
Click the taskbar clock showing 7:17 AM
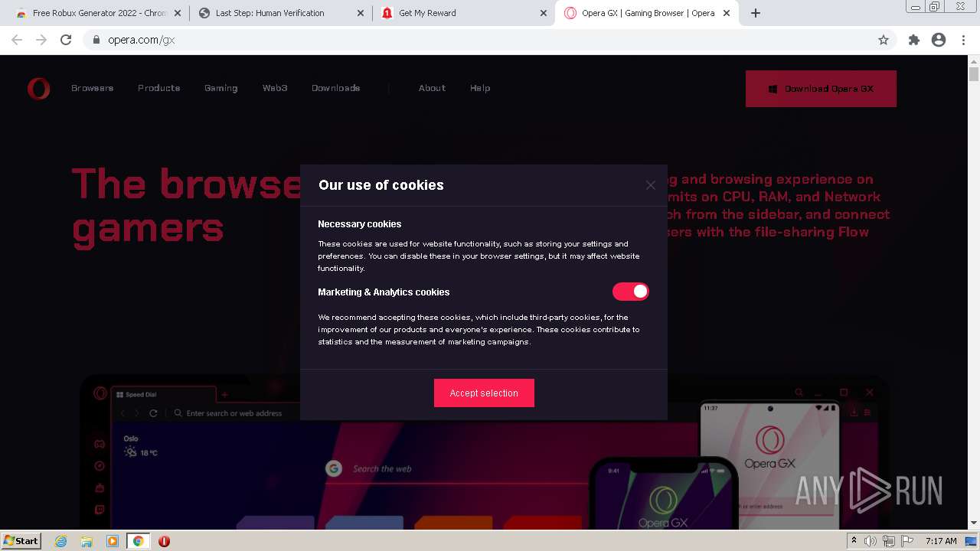tap(941, 541)
